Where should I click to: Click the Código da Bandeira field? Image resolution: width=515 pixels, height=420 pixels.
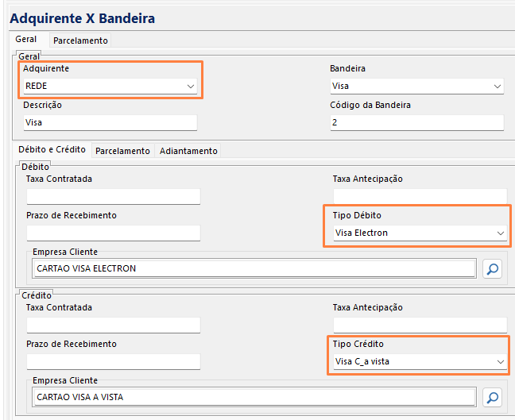[416, 123]
